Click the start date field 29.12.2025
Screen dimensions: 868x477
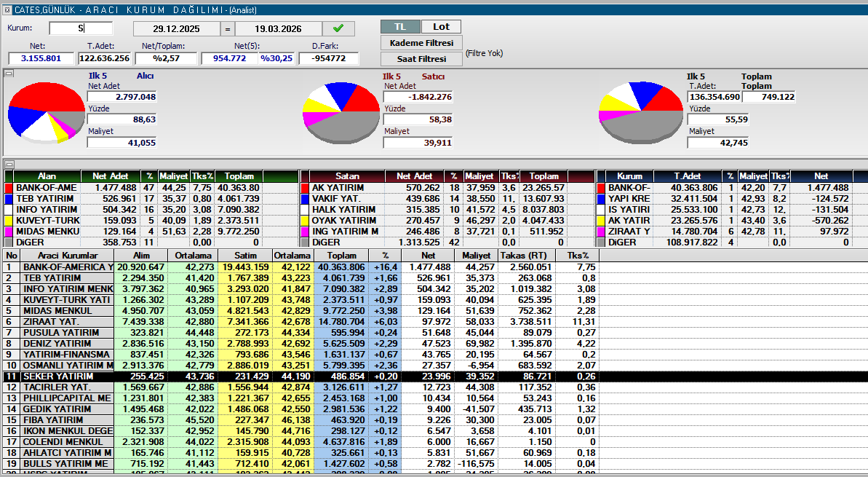click(x=177, y=29)
